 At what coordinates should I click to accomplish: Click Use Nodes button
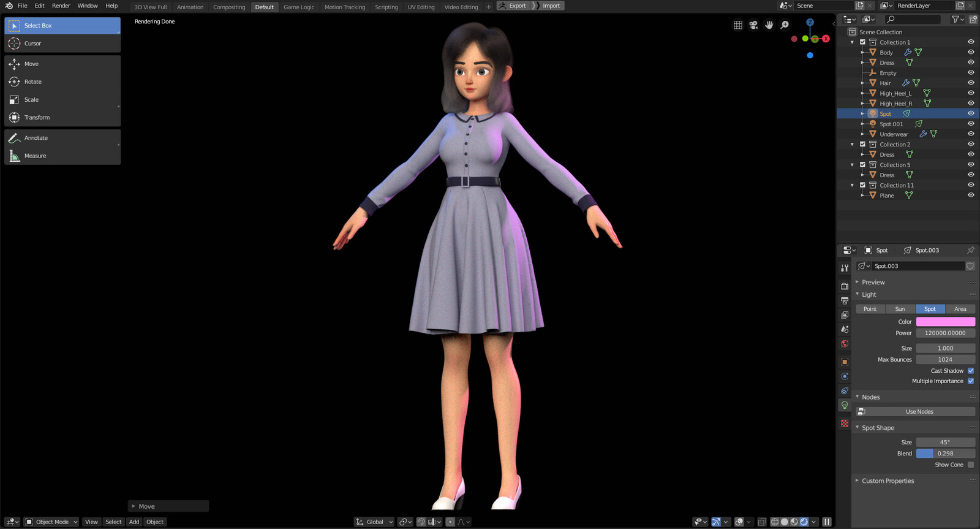pyautogui.click(x=916, y=412)
